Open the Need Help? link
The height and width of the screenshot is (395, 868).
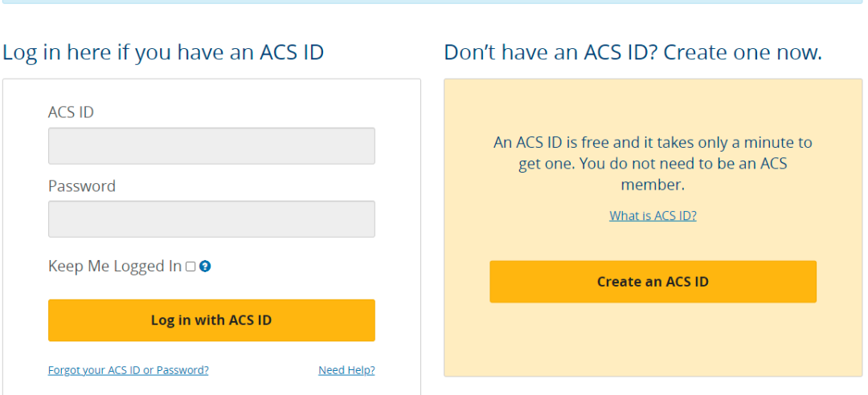tap(346, 370)
